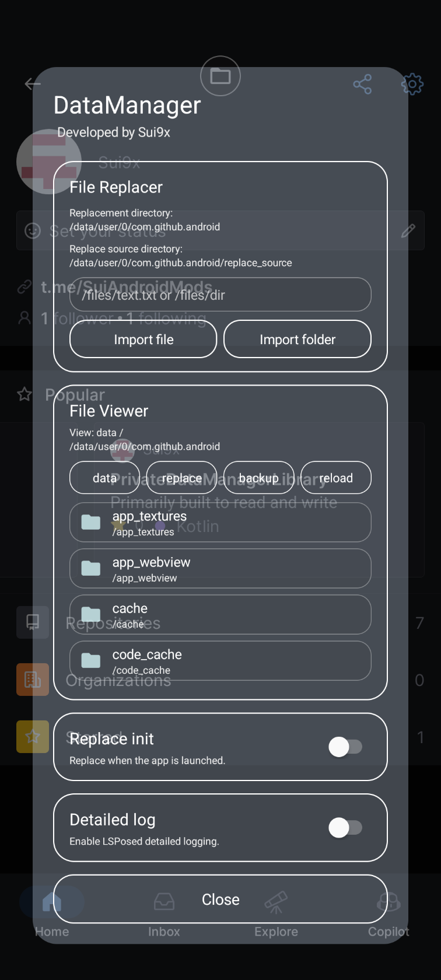Tap the share icon in top bar

pos(362,85)
